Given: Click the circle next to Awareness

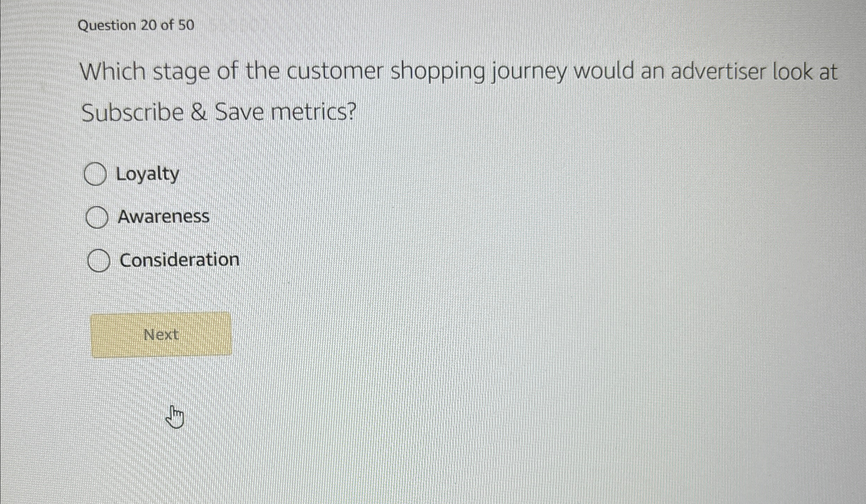Looking at the screenshot, I should coord(97,217).
